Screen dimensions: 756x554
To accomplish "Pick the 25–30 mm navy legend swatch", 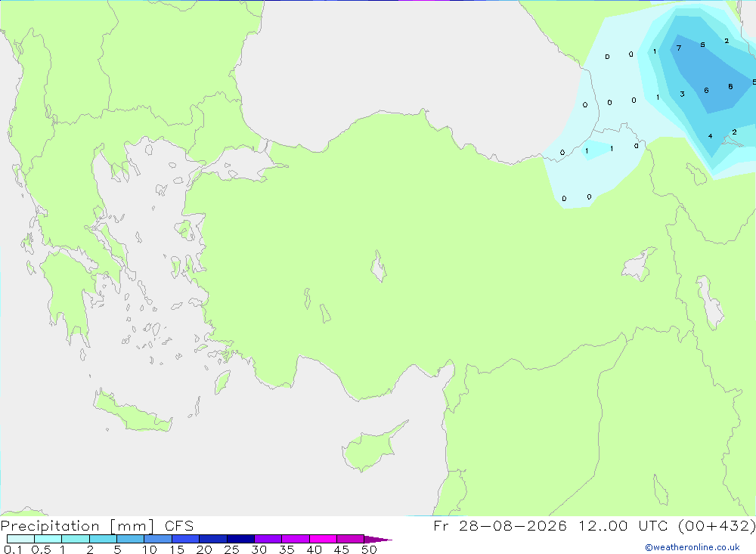I will tap(240, 539).
